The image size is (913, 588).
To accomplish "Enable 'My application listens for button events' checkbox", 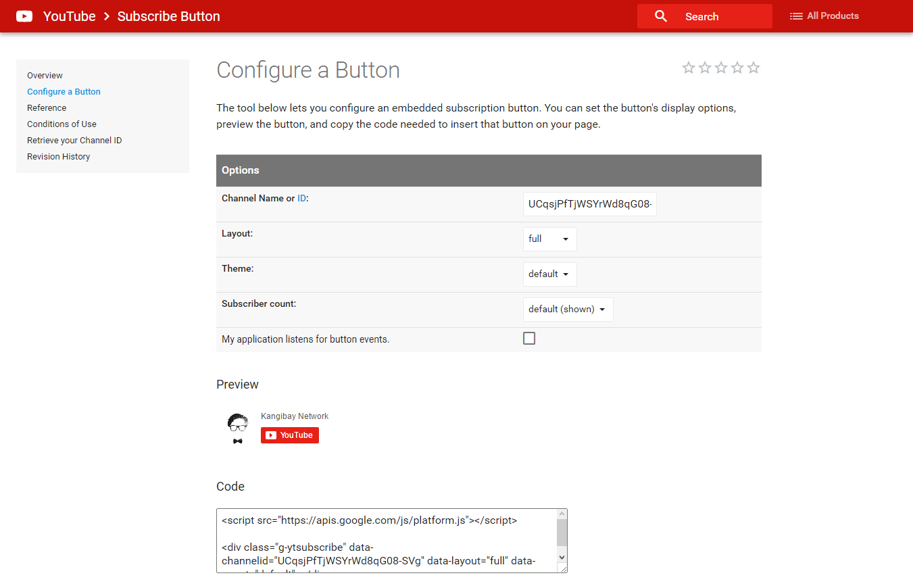I will [x=529, y=339].
